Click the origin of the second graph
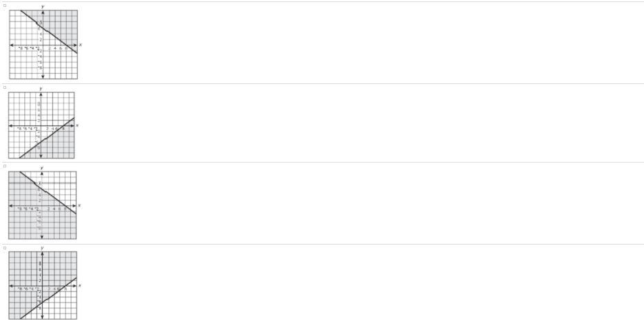The image size is (644, 321). pos(41,125)
